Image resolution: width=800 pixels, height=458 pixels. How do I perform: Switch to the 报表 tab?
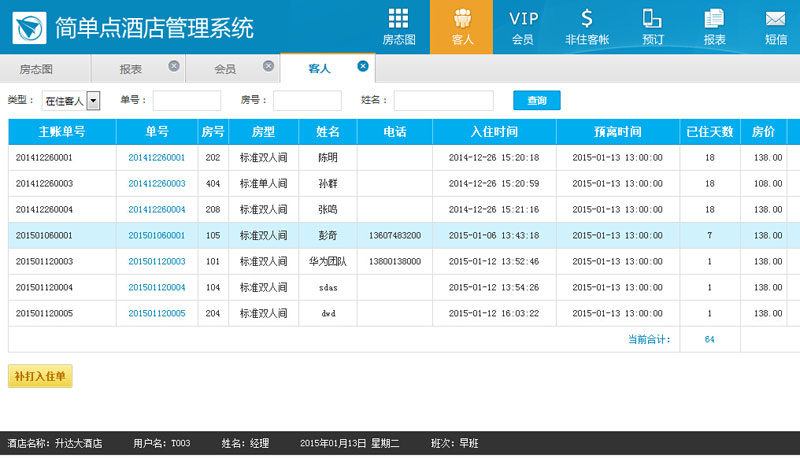coord(131,69)
